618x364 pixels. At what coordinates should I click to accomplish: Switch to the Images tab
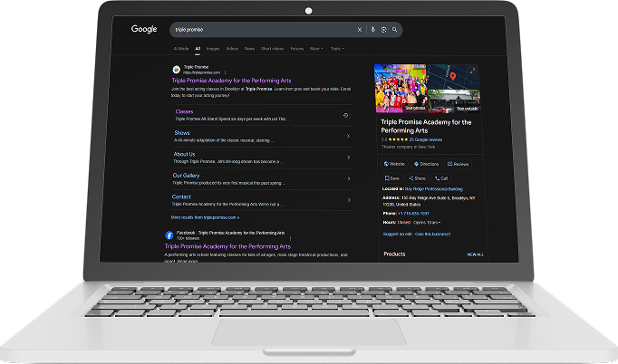point(213,48)
